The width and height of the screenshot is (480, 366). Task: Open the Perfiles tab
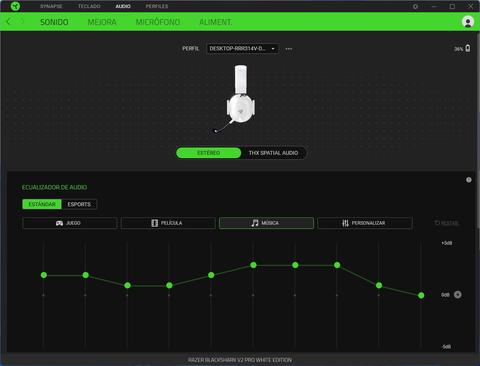[157, 6]
